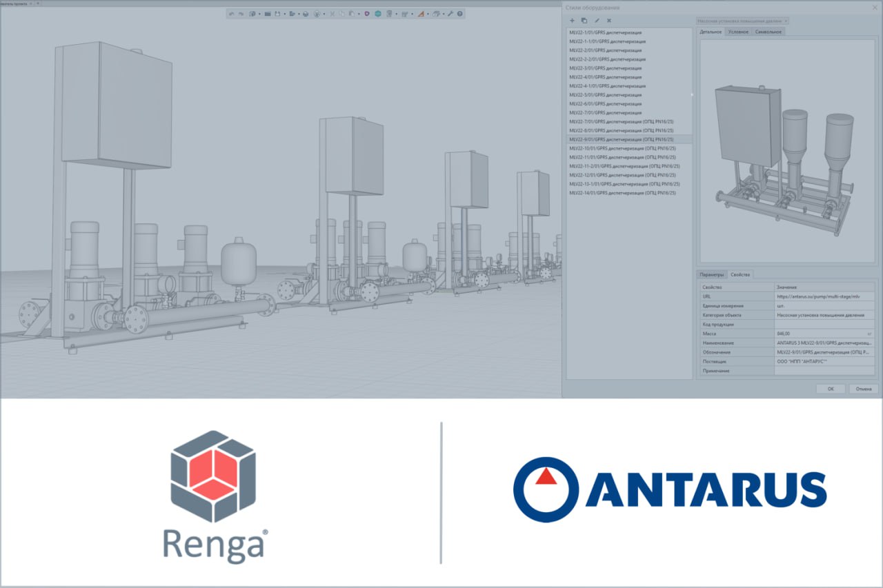
Task: Select MLV22-7/01/GPRS диспетчеризация without ОПЦ suffix
Action: (x=629, y=113)
